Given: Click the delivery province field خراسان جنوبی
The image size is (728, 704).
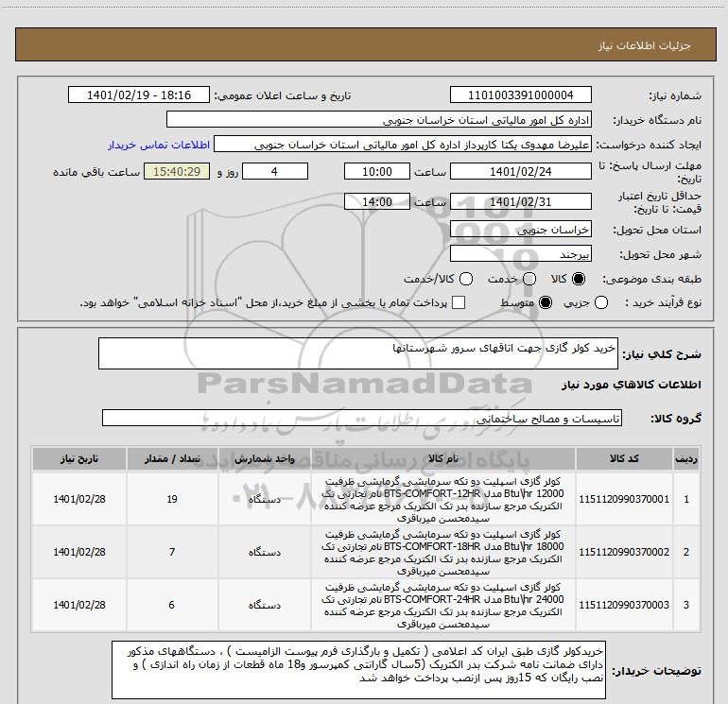Looking at the screenshot, I should [520, 230].
